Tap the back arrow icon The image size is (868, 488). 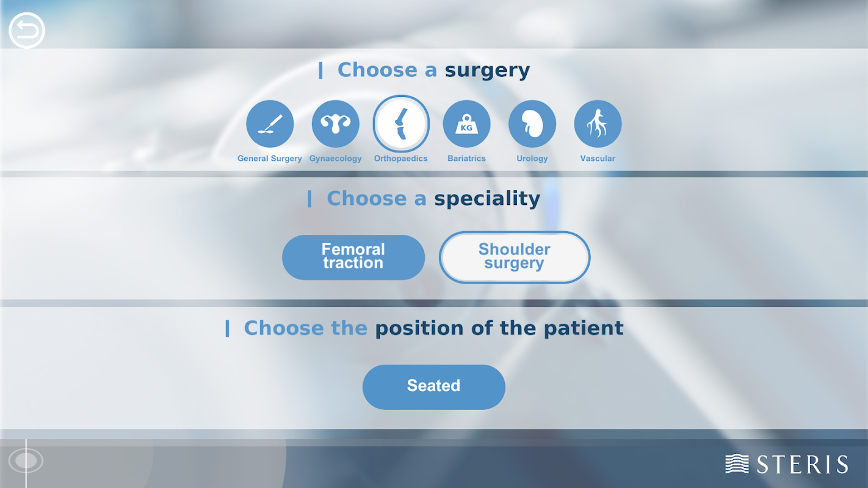(x=27, y=30)
